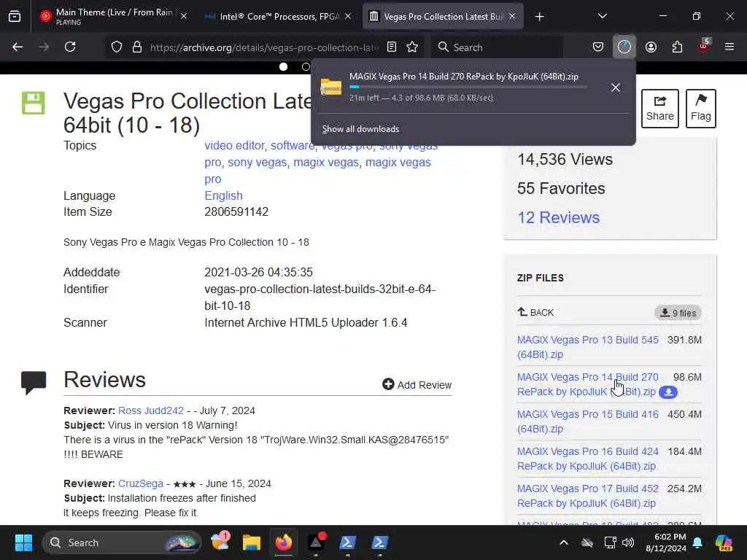This screenshot has width=747, height=560.
Task: Open first PowerShell taskbar icon
Action: pos(347,542)
